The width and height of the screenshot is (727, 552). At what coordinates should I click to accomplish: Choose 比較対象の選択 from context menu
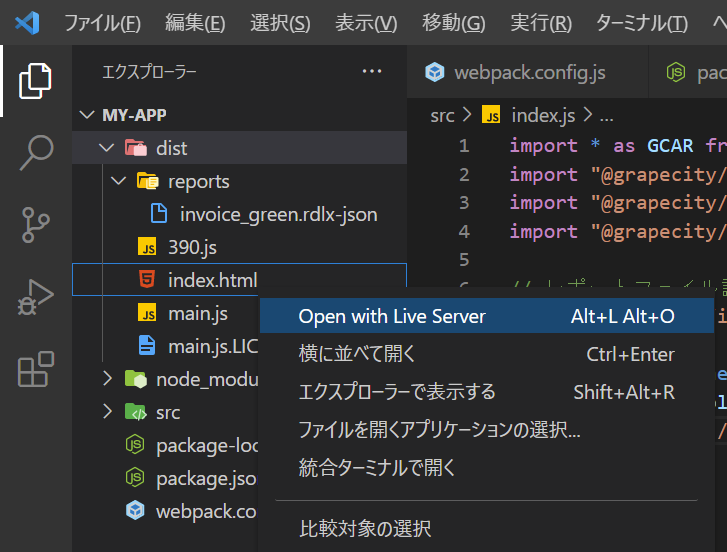[x=487, y=528]
